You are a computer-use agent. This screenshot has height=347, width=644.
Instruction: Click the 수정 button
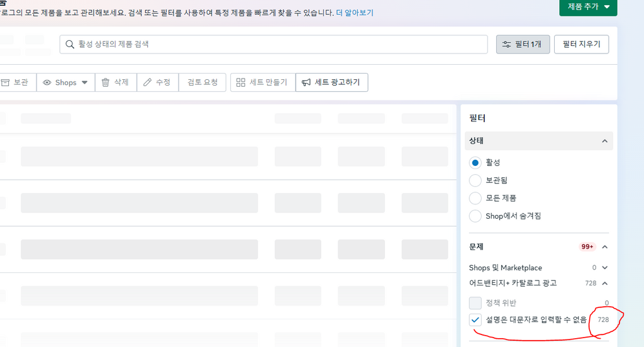[158, 82]
